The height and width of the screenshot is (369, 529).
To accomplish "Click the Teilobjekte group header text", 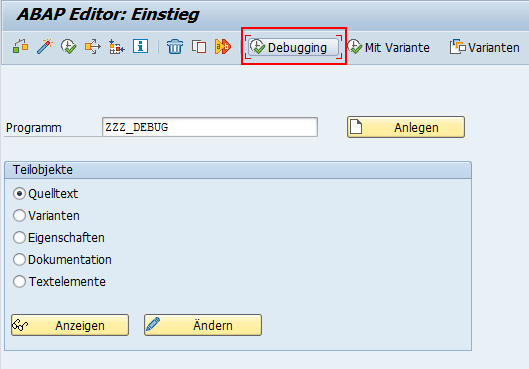I will pos(43,170).
